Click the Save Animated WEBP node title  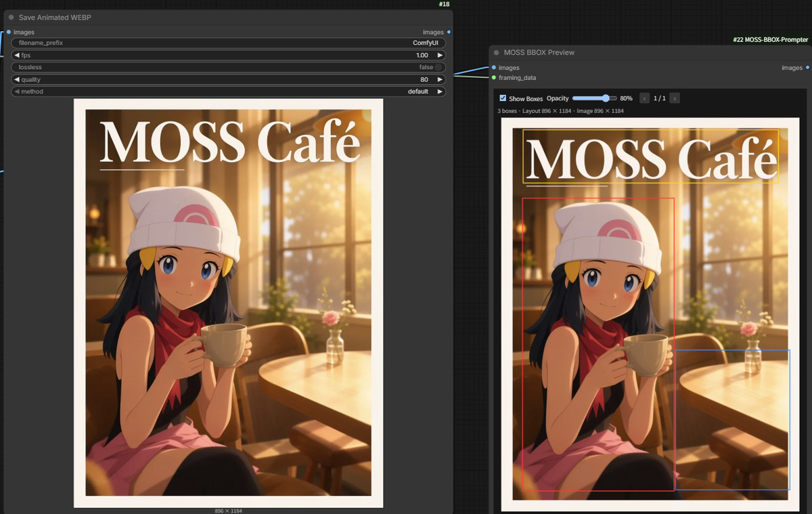pos(55,18)
